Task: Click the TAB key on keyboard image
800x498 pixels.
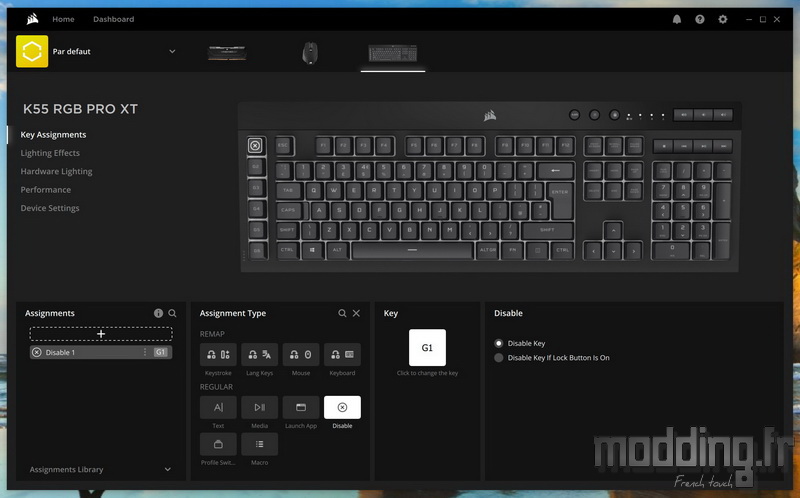Action: tap(289, 191)
